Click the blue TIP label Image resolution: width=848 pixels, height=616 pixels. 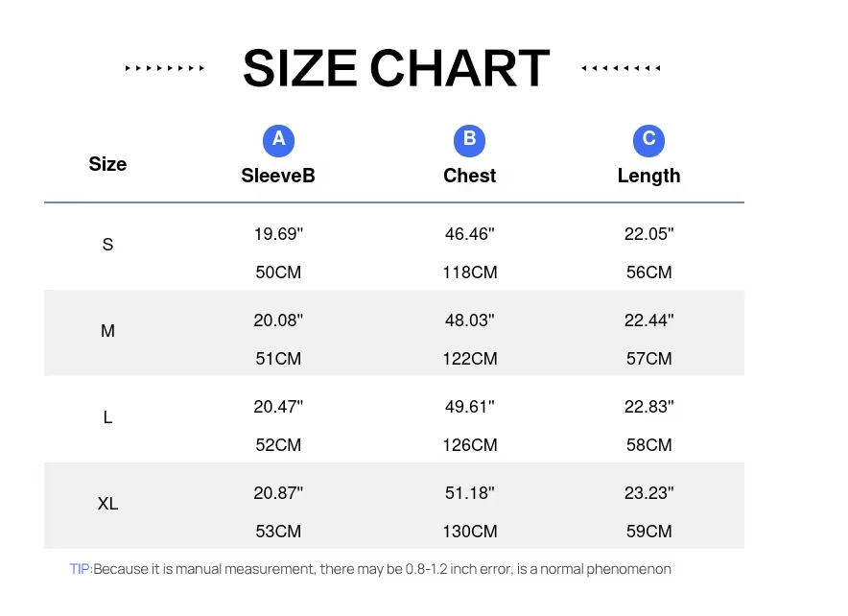point(81,569)
